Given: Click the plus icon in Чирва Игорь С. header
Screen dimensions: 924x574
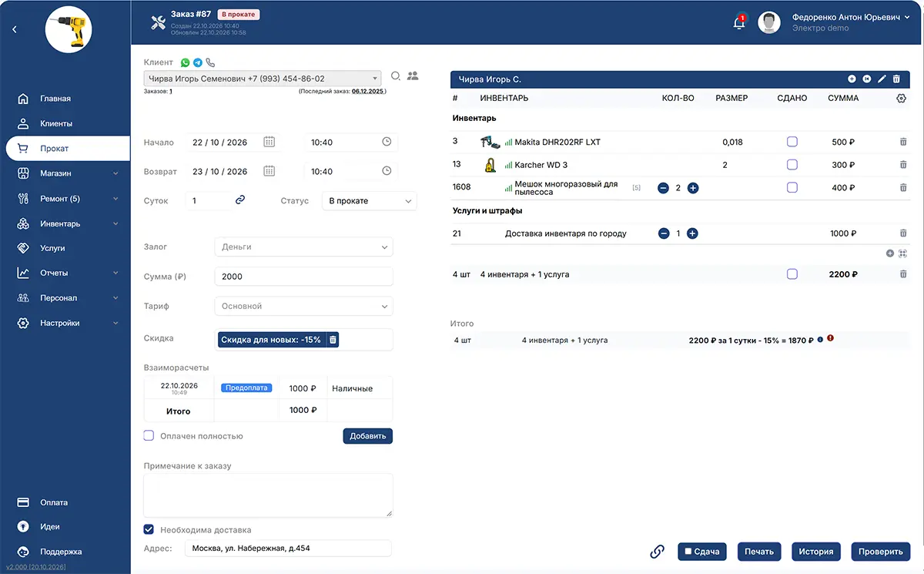Looking at the screenshot, I should [852, 79].
